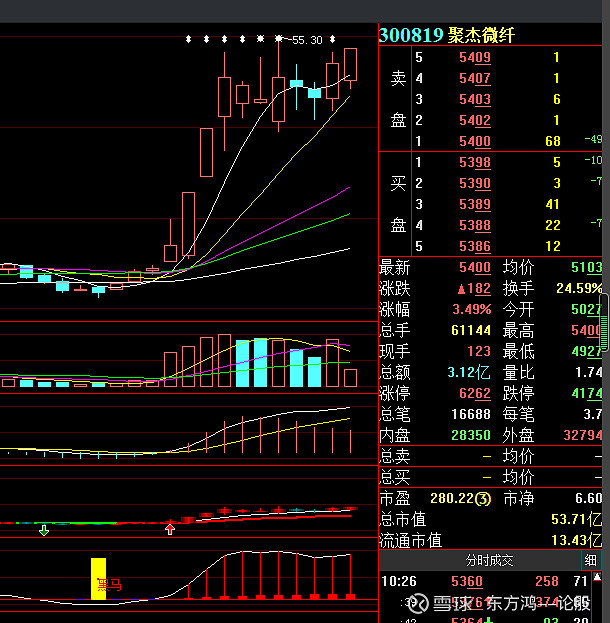
Task: Click the 流通市值 value 13.43亿
Action: coord(577,540)
